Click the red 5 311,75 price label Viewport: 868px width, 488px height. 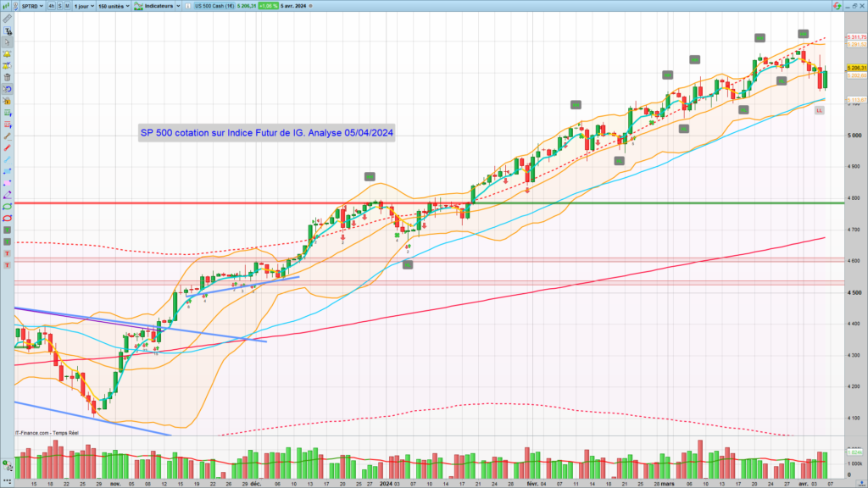tap(856, 37)
